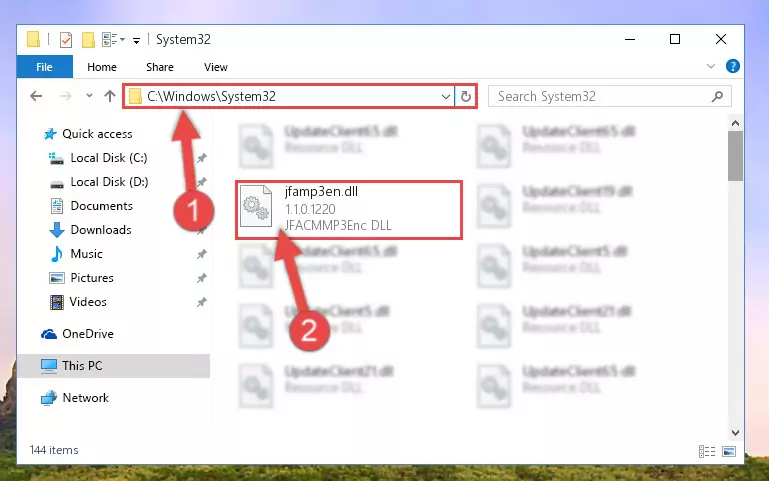Open the File menu tab
This screenshot has height=481, width=769.
[45, 67]
